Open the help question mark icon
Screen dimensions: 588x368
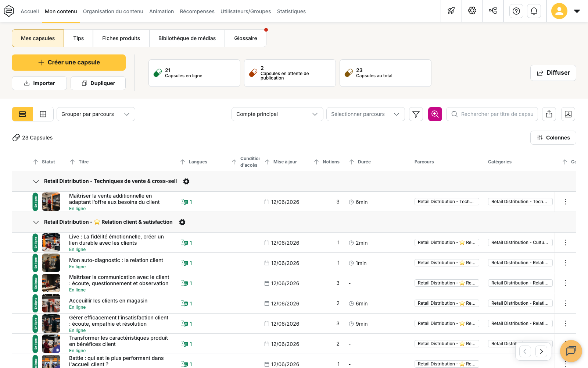point(516,11)
